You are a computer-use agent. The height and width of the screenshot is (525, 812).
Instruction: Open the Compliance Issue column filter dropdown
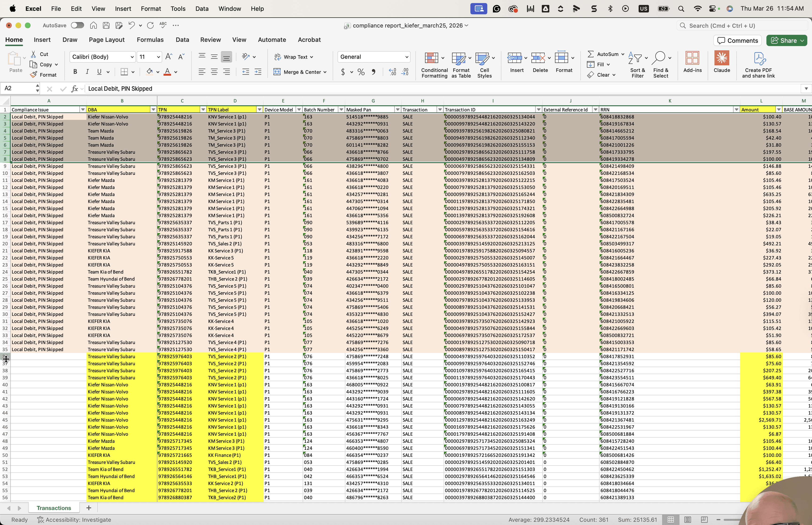pyautogui.click(x=82, y=110)
